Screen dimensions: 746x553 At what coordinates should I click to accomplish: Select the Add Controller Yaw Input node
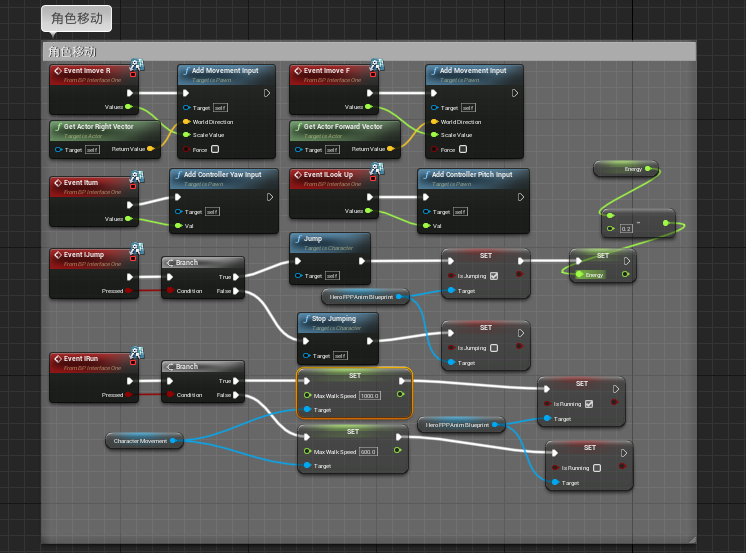224,201
